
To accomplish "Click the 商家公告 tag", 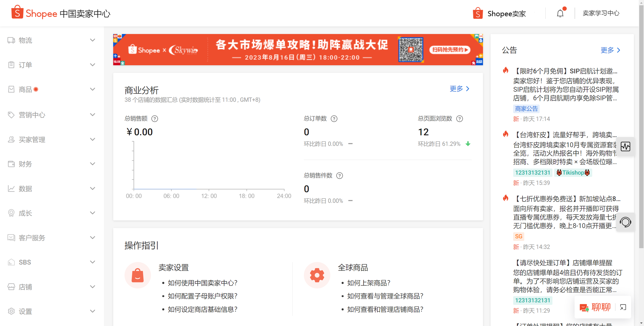I will (x=526, y=109).
